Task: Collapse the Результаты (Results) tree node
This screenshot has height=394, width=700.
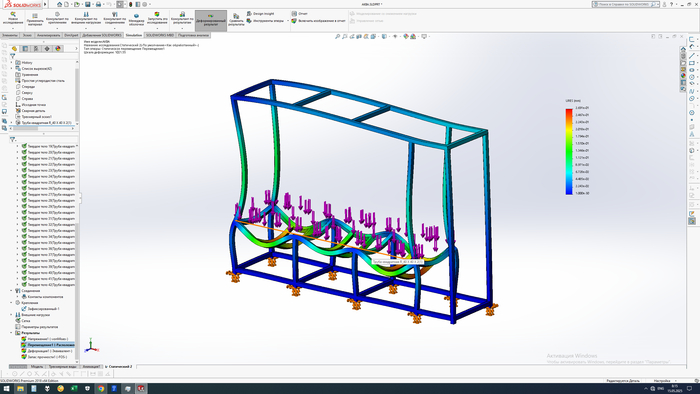Action: 12,333
